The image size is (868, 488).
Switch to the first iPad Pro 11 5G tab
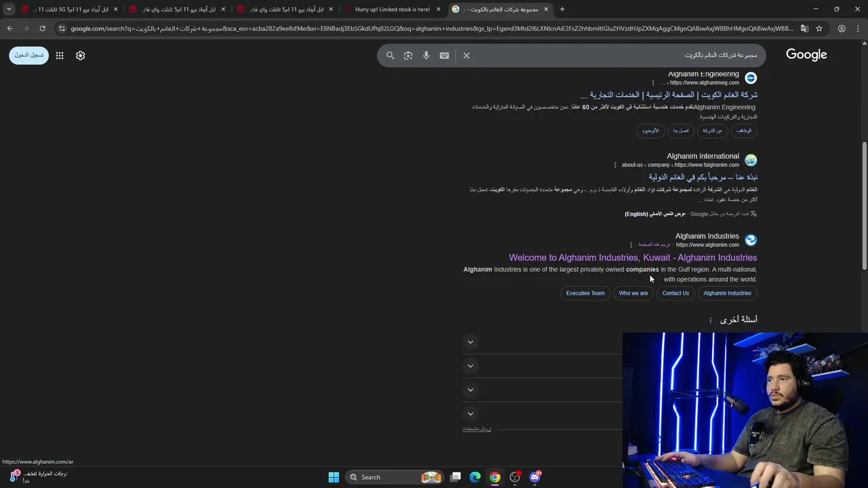point(69,9)
